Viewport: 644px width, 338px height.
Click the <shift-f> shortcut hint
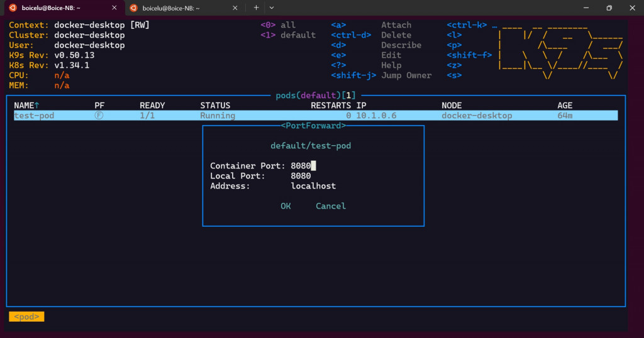pyautogui.click(x=469, y=55)
